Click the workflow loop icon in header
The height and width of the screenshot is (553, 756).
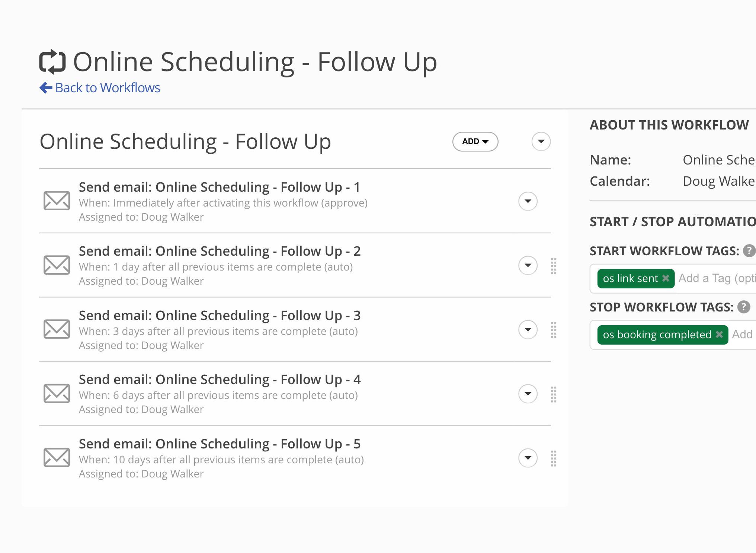click(x=52, y=62)
